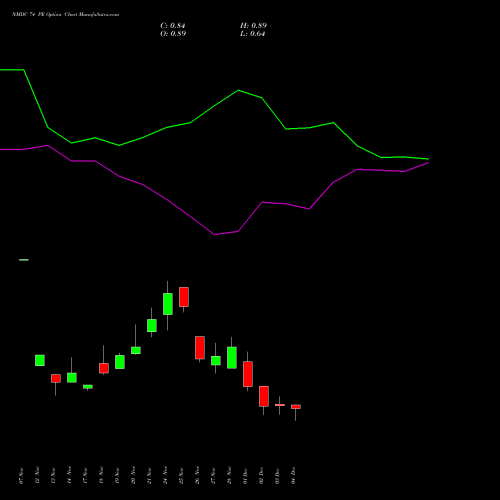Click the red candlestick for 25 Nov
This screenshot has height=500, width=500.
[184, 297]
